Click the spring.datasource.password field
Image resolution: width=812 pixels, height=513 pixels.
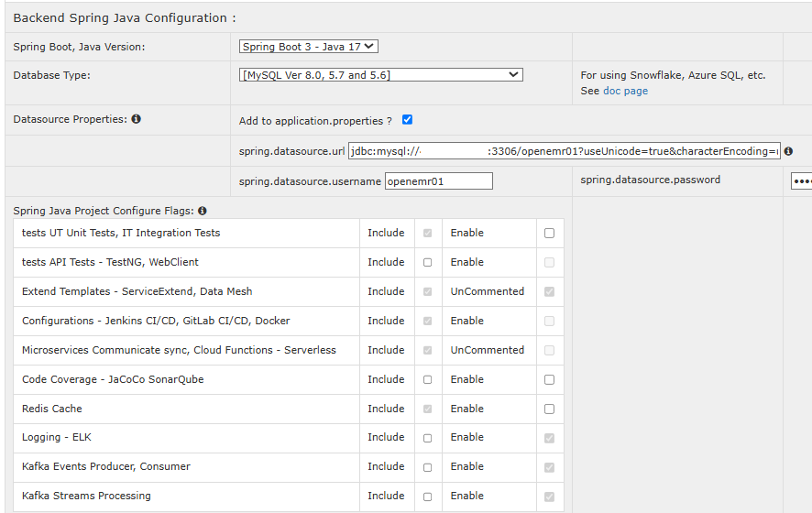click(802, 181)
